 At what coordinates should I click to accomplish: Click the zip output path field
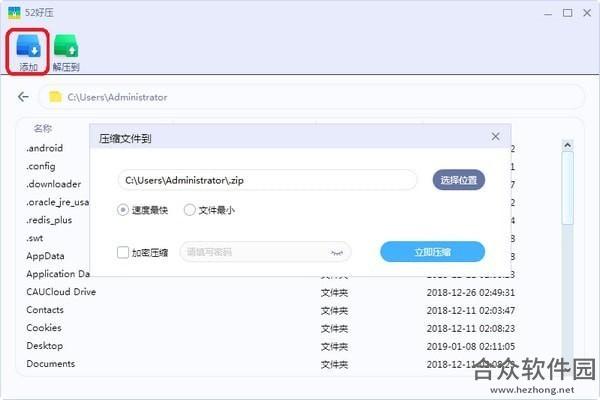click(267, 180)
